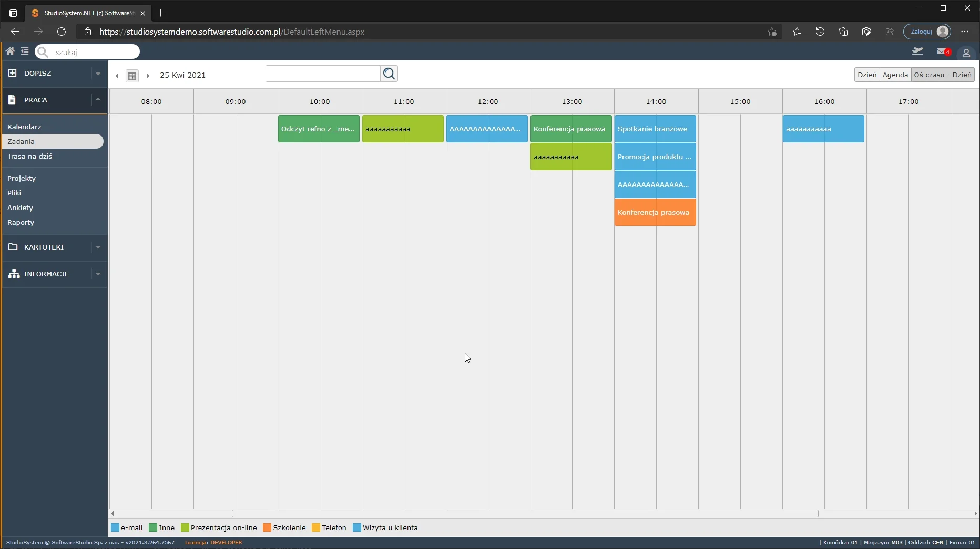Expand the KARTOTEKI menu section
980x549 pixels.
pyautogui.click(x=98, y=247)
